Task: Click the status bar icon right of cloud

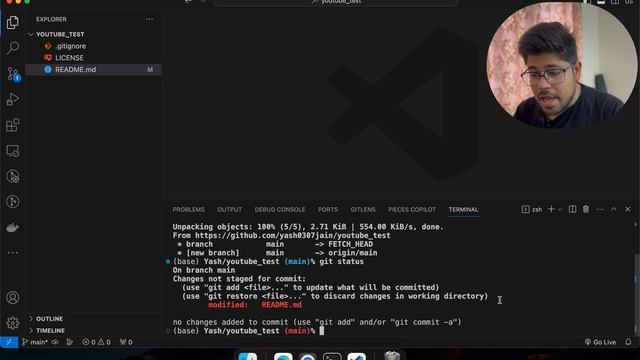Action: click(x=70, y=342)
